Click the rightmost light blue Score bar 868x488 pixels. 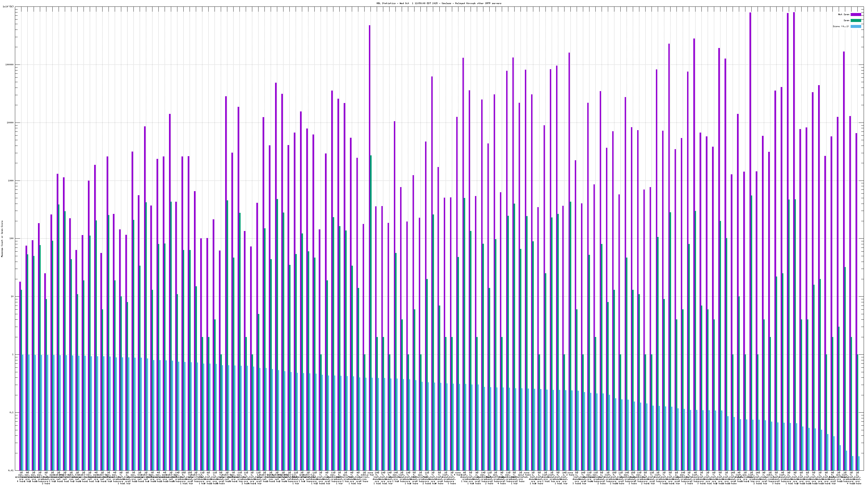point(859,463)
